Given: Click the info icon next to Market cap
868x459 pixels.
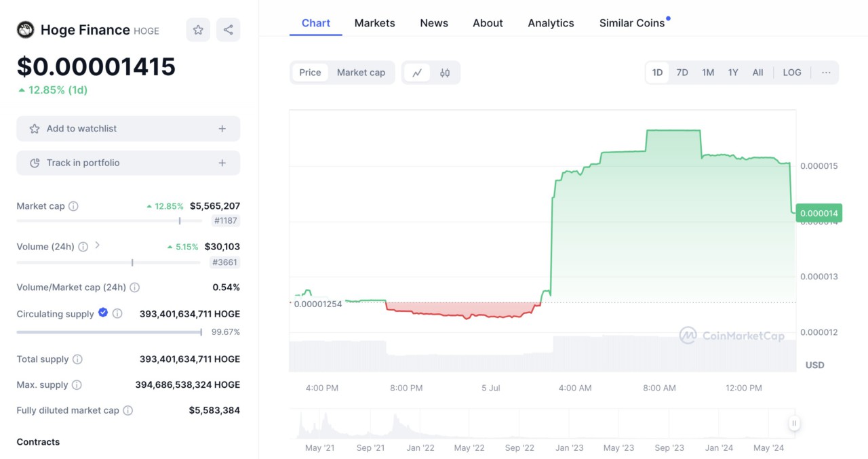Looking at the screenshot, I should click(x=73, y=206).
